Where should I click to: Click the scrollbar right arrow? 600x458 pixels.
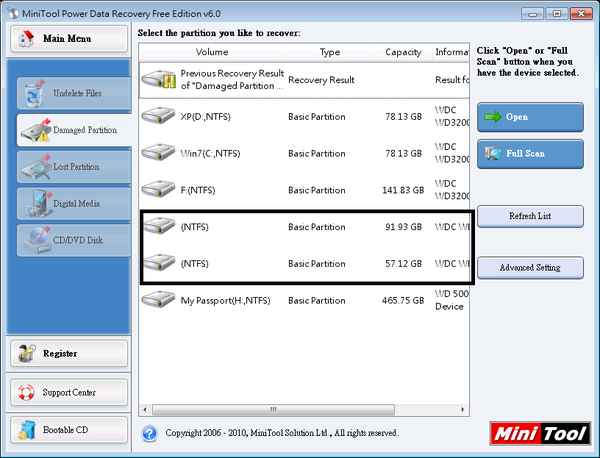[463, 410]
